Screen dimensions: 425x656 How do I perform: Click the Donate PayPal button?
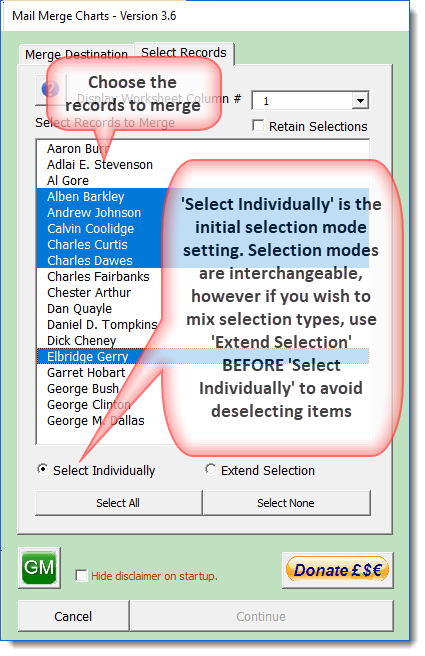pyautogui.click(x=338, y=570)
